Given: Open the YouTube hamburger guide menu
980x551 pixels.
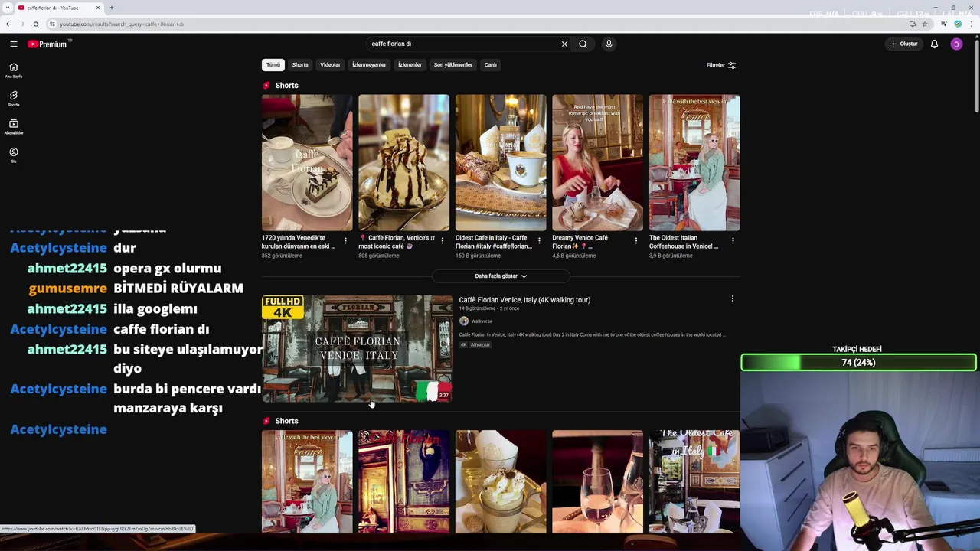Looking at the screenshot, I should [x=13, y=44].
